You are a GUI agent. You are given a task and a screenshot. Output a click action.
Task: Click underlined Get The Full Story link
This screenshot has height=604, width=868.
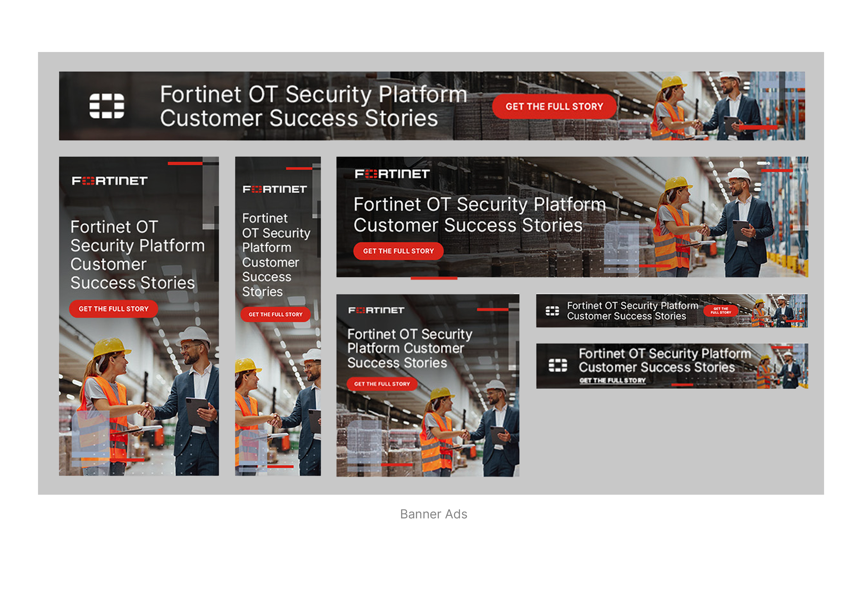pos(613,380)
